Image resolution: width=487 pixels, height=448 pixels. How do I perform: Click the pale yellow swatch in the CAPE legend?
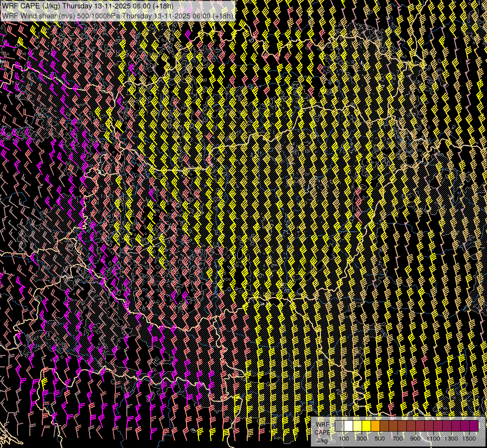coord(358,426)
